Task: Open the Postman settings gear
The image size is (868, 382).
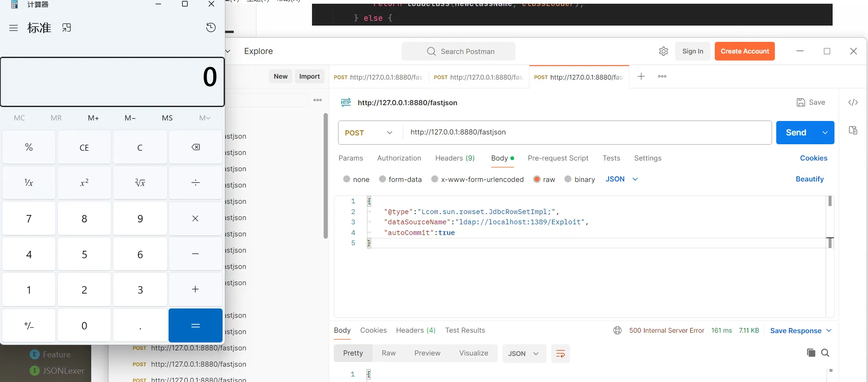Action: click(664, 51)
